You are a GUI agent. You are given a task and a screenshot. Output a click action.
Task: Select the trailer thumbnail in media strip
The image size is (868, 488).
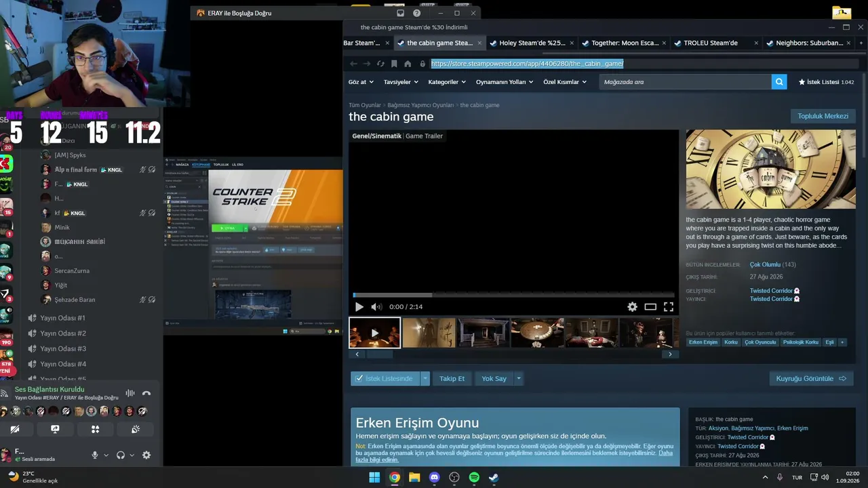(x=374, y=333)
